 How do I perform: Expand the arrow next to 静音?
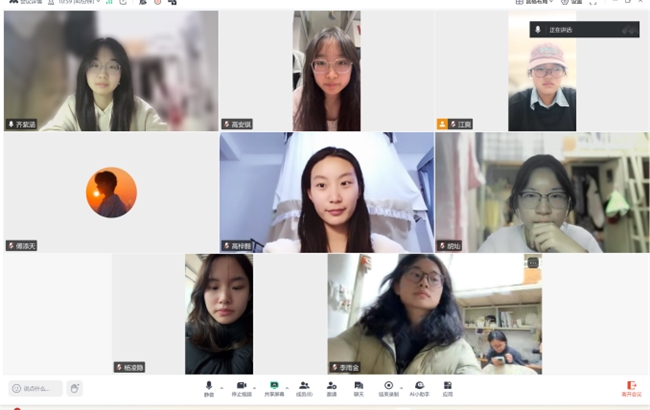point(222,386)
